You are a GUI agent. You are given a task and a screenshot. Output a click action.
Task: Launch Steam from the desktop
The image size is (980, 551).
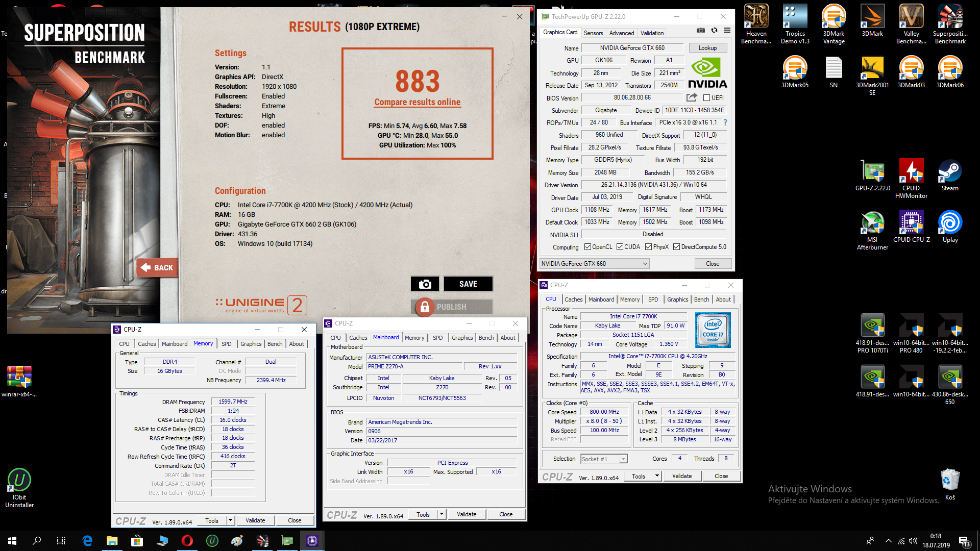coord(950,175)
